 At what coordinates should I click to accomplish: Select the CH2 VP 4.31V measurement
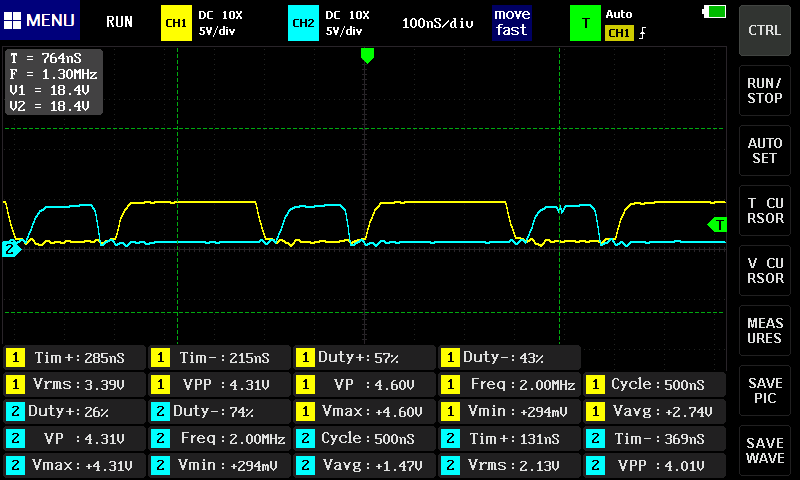(74, 438)
